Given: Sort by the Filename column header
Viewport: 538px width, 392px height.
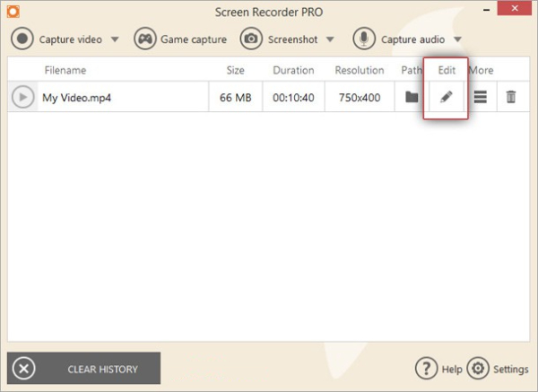Looking at the screenshot, I should pos(65,70).
